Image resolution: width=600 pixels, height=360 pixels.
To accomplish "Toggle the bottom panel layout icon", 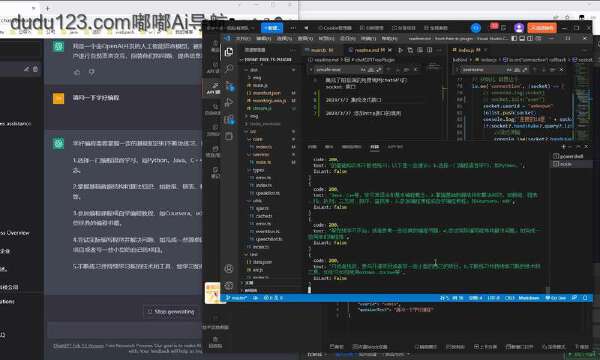I will (x=522, y=38).
